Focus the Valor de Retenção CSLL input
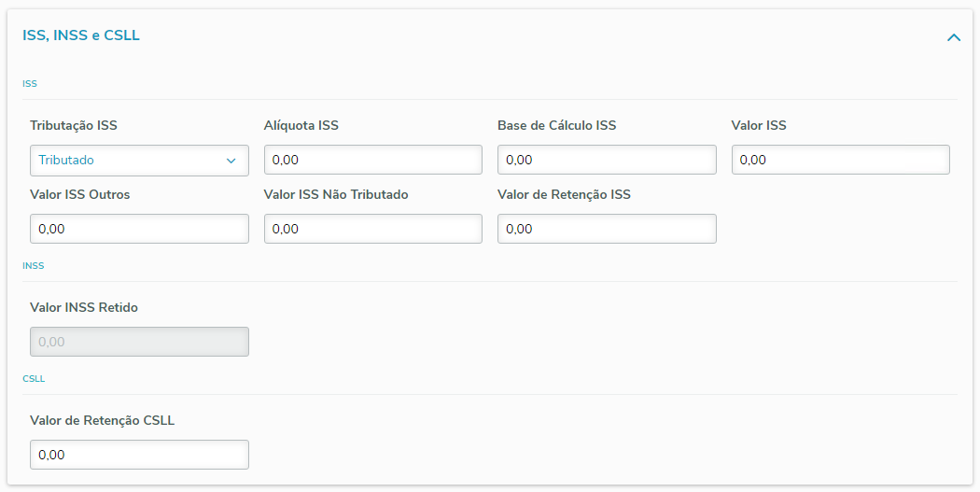 click(x=139, y=455)
